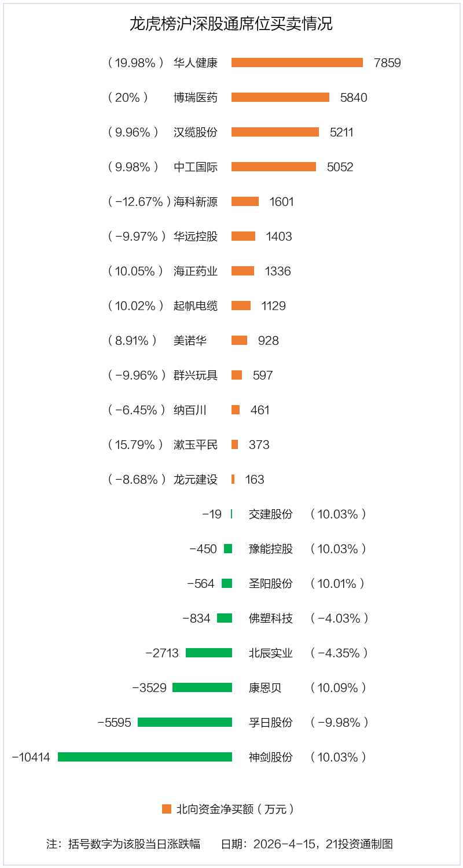Click the legend text 北向资金净买额（万元）

coord(236,809)
